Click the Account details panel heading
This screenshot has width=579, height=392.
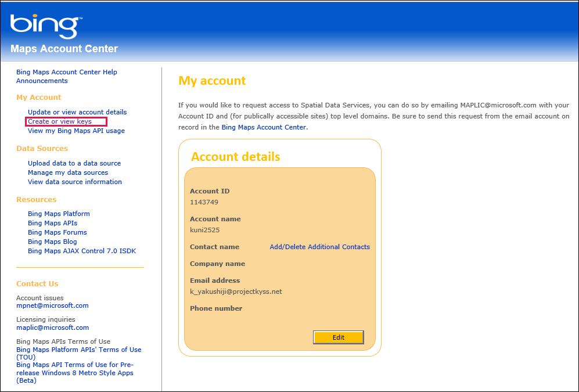pos(236,156)
